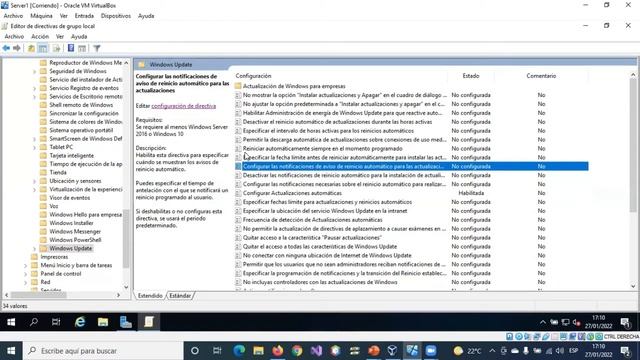The height and width of the screenshot is (360, 640).
Task: Click the host search box 'Escribe aquí para buscar'
Action: tap(102, 351)
